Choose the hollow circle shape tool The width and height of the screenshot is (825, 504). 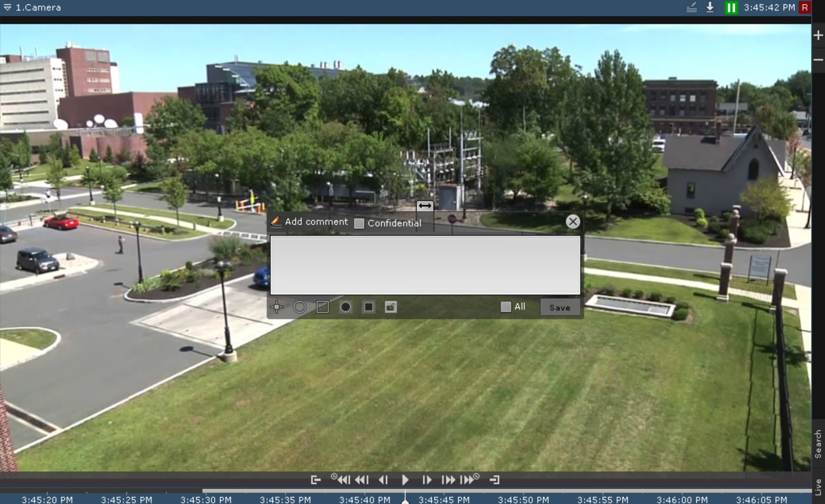pos(300,307)
